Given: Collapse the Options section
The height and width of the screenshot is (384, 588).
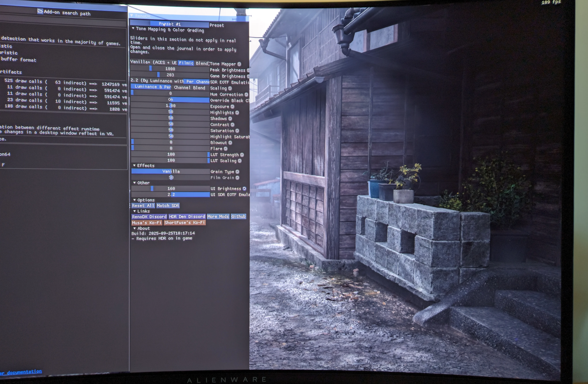Looking at the screenshot, I should click(135, 200).
